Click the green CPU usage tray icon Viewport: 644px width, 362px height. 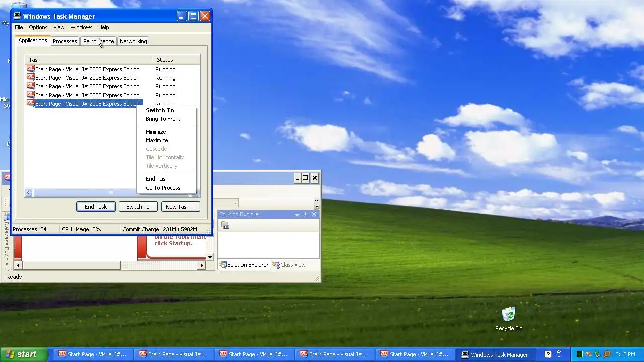pyautogui.click(x=579, y=354)
